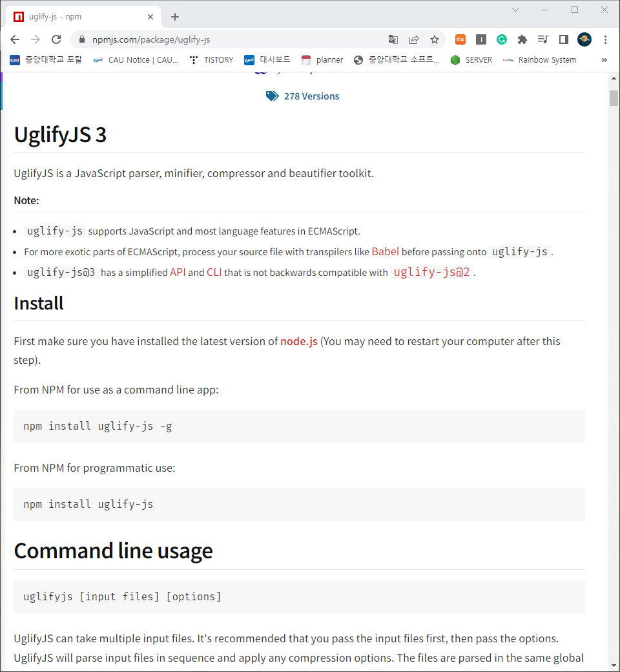Click the scrollbar down arrow
This screenshot has height=672, width=620.
pyautogui.click(x=614, y=666)
